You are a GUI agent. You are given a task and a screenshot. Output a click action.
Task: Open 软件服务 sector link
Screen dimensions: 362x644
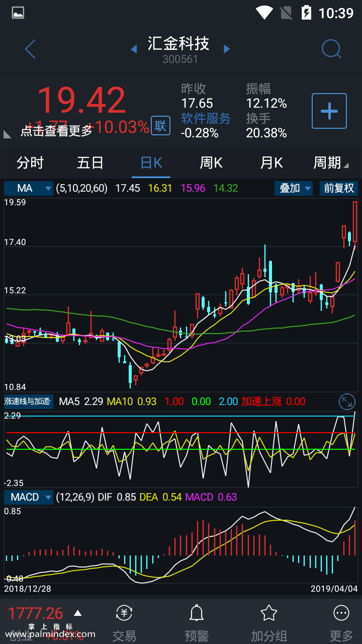(206, 118)
